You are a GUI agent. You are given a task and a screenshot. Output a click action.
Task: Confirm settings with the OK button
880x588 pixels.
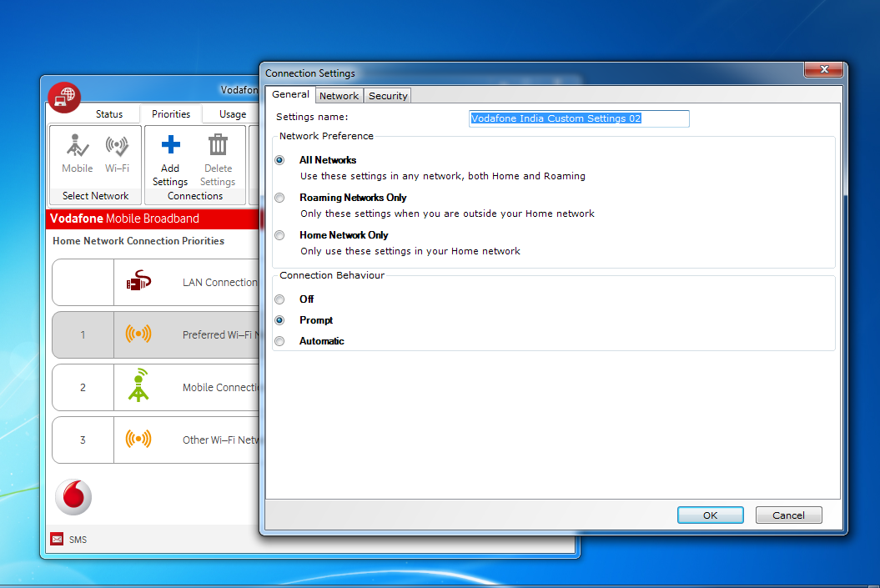point(711,515)
